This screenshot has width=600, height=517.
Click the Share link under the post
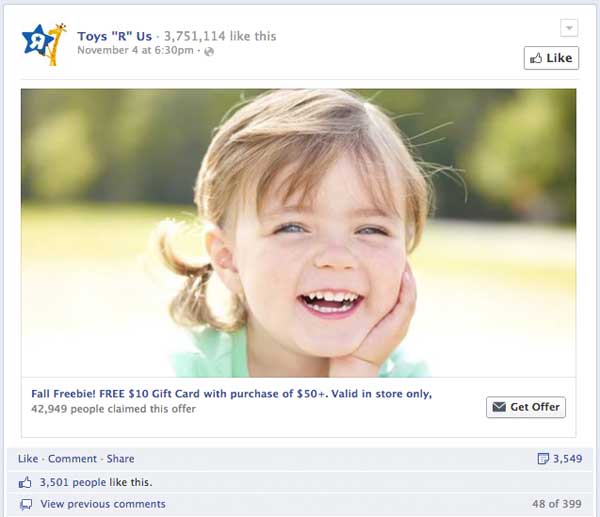point(121,459)
